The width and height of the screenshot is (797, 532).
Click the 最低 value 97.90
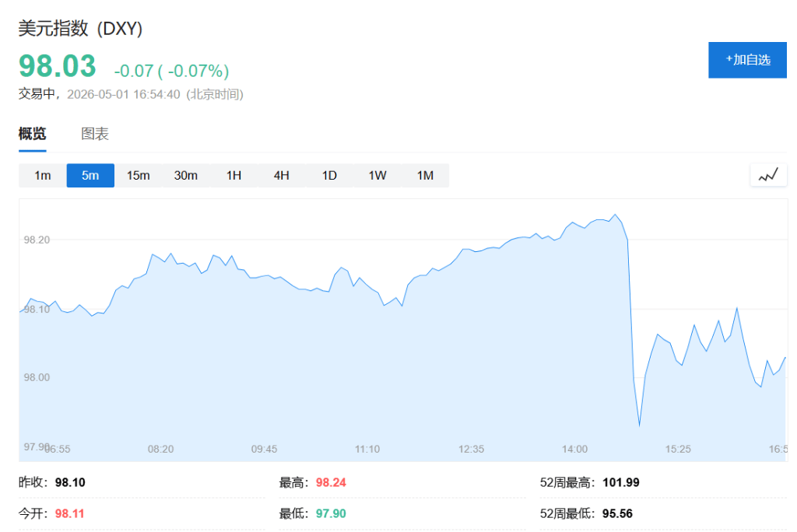331,513
